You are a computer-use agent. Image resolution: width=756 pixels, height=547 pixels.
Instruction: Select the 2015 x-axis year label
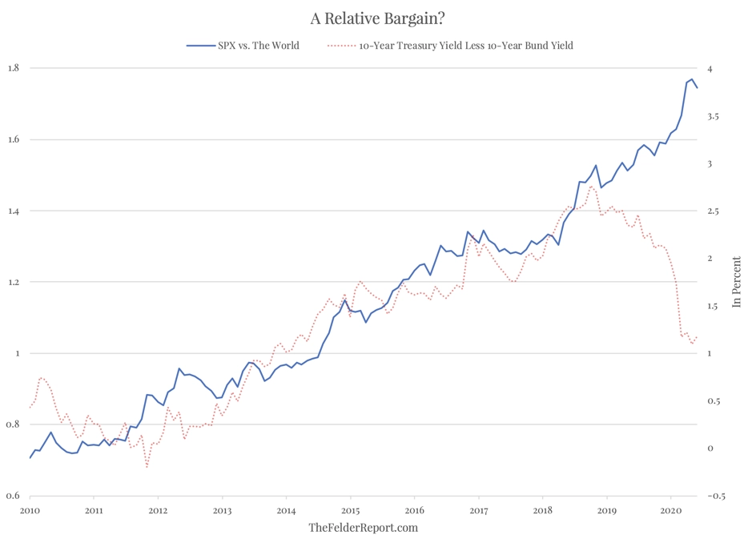(350, 510)
